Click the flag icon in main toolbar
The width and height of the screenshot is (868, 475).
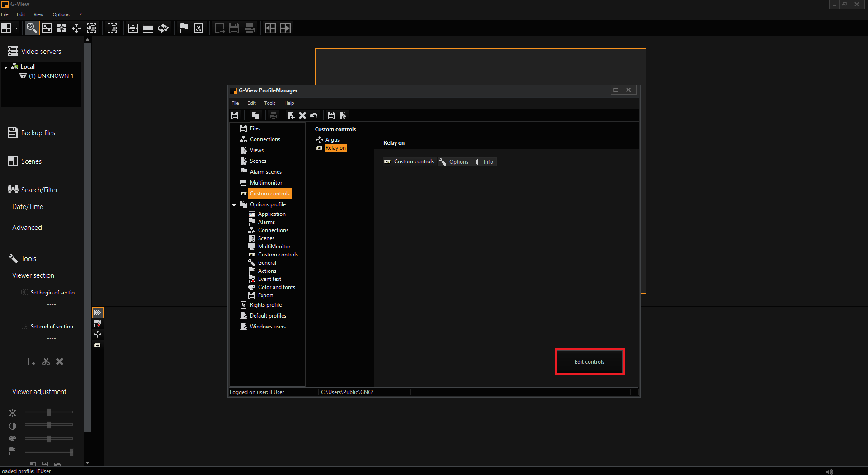(x=184, y=28)
